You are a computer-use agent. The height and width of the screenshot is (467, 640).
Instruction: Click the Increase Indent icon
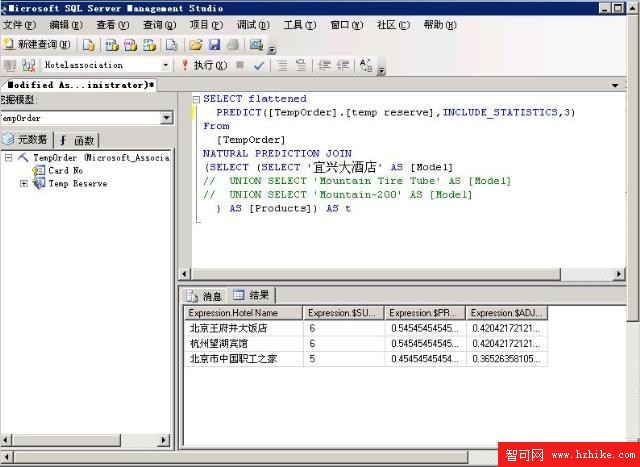click(x=343, y=65)
